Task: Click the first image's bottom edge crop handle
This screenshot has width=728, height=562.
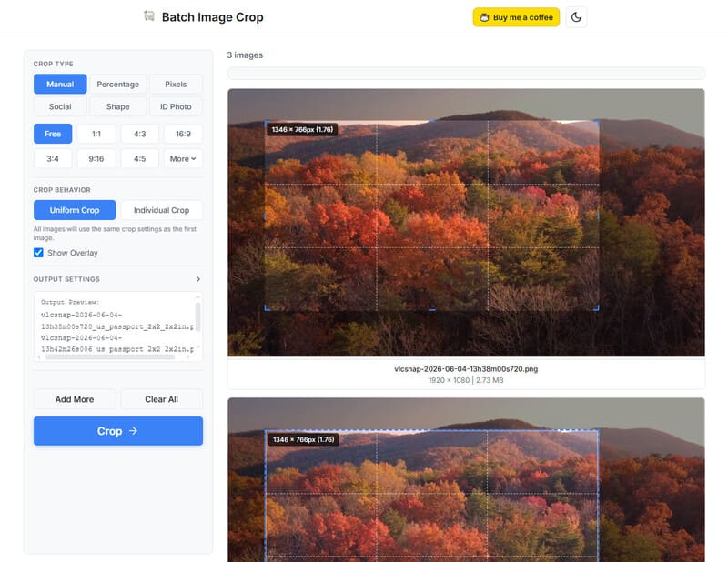Action: coord(431,309)
